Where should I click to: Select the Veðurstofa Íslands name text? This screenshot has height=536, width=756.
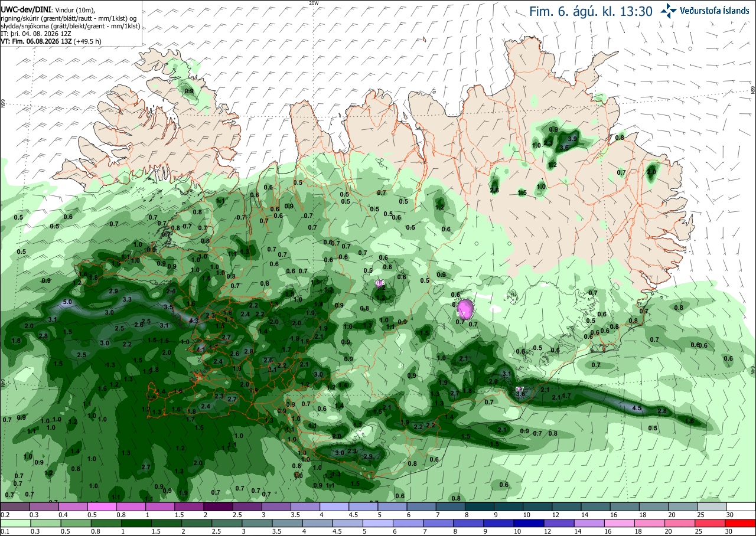714,10
